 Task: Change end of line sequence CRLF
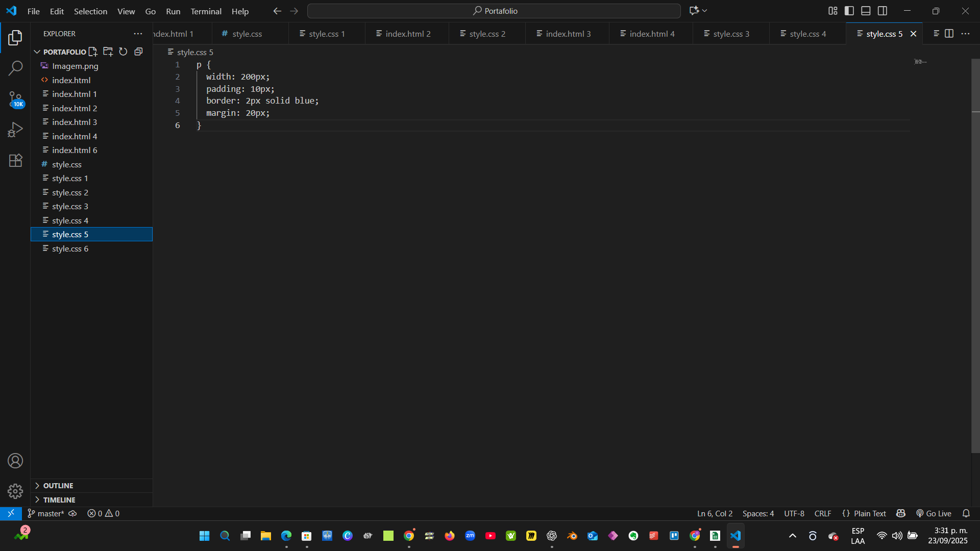coord(823,513)
